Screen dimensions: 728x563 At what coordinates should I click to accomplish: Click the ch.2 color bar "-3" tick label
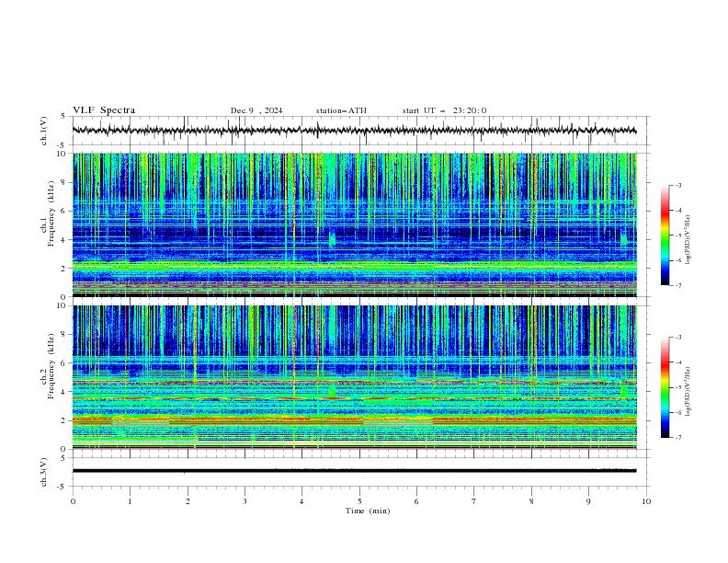click(x=678, y=338)
